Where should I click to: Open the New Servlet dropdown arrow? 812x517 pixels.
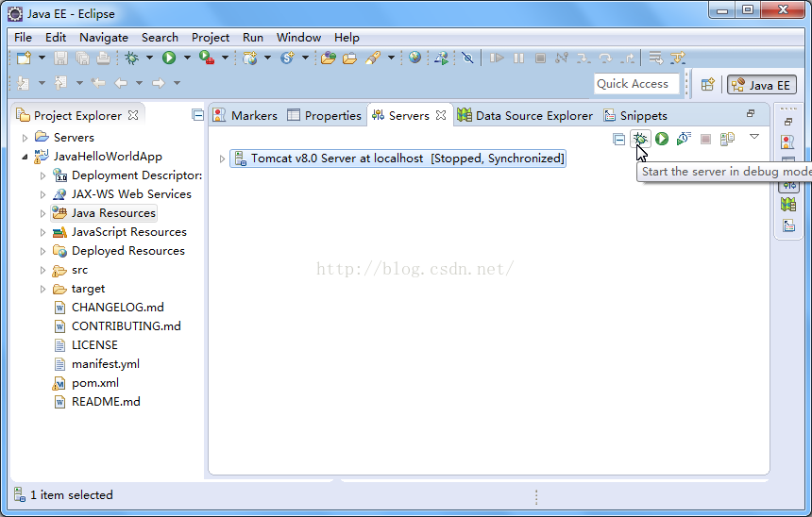click(306, 58)
